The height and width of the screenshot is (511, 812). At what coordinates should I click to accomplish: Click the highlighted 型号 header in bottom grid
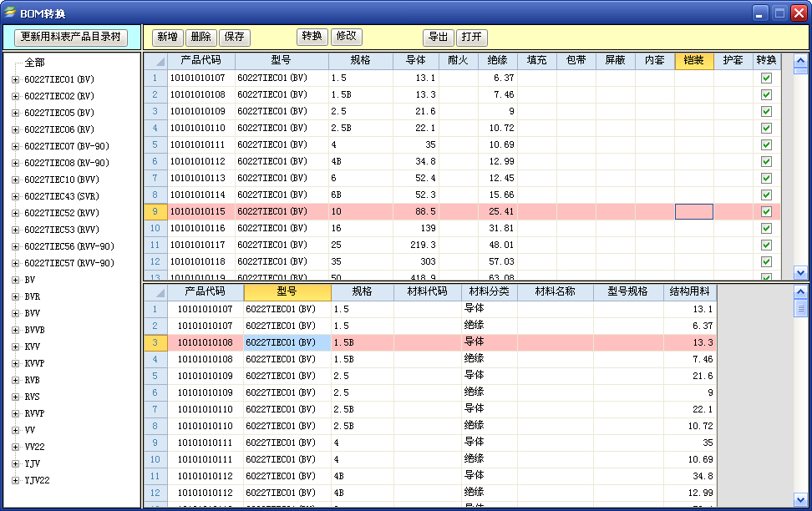[x=287, y=292]
